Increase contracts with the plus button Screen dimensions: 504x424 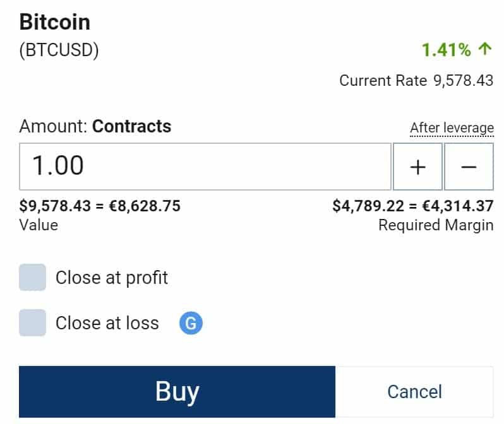pos(417,167)
